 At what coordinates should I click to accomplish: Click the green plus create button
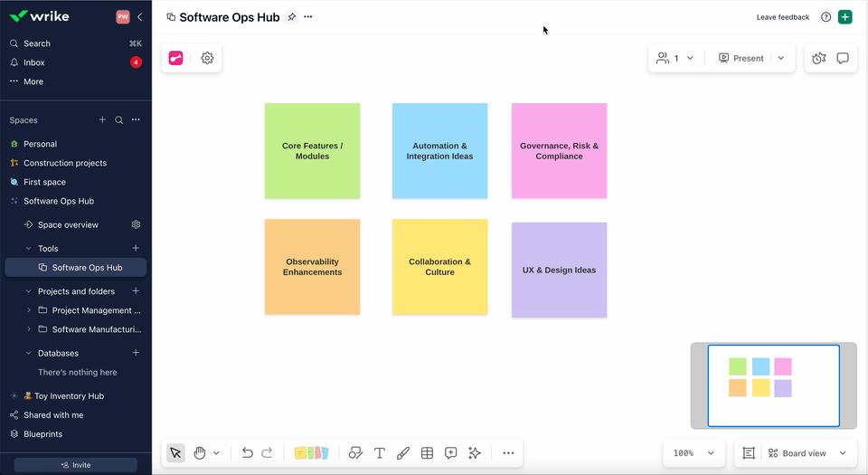tap(845, 17)
